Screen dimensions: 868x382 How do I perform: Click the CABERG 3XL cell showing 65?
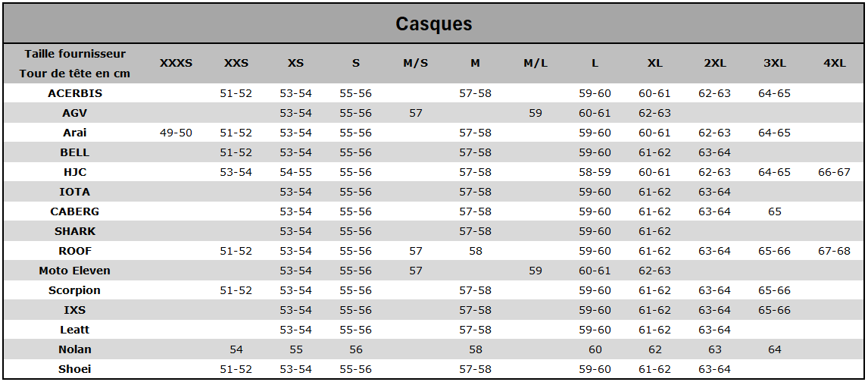pos(774,211)
